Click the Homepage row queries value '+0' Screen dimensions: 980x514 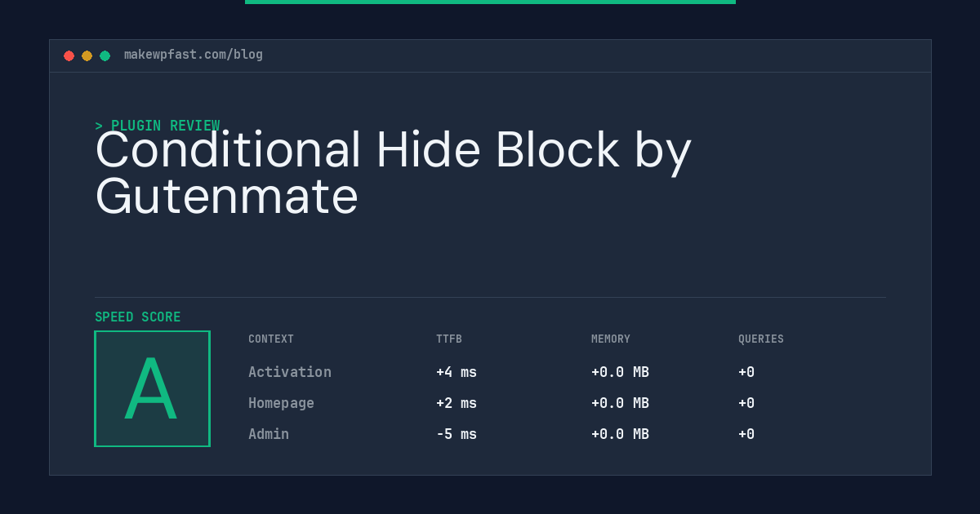(x=746, y=403)
